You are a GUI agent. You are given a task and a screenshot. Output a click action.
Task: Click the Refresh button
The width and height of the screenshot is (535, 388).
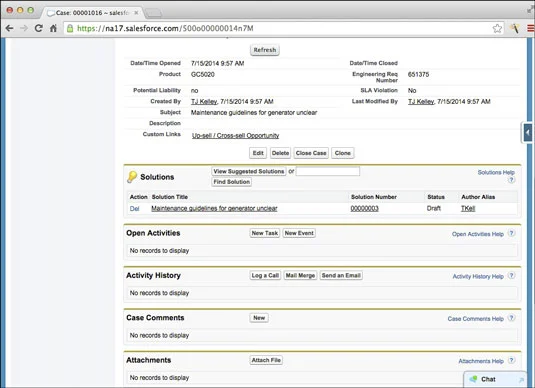point(265,50)
